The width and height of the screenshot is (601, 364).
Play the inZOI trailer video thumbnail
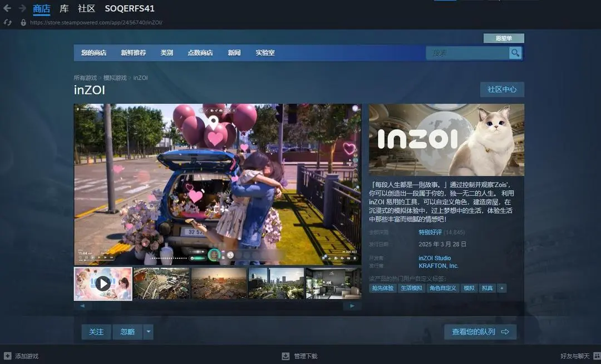[103, 283]
